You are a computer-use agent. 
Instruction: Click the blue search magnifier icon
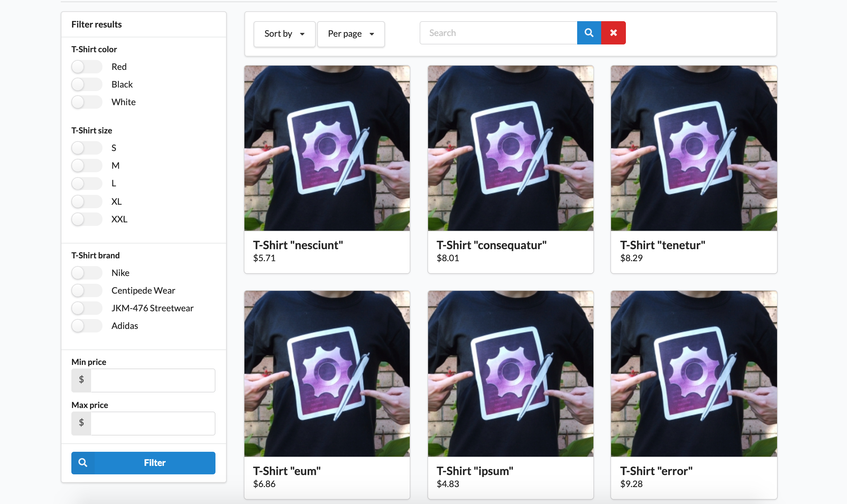pos(588,32)
